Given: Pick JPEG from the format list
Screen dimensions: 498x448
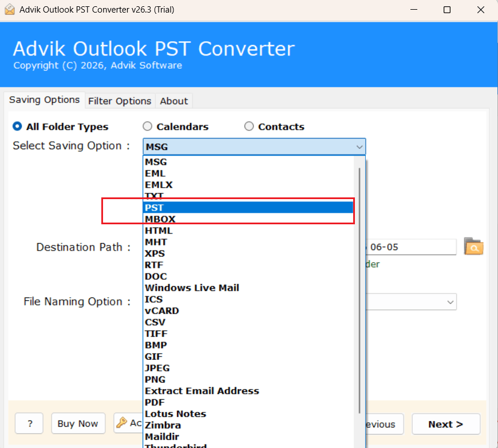Looking at the screenshot, I should point(248,368).
